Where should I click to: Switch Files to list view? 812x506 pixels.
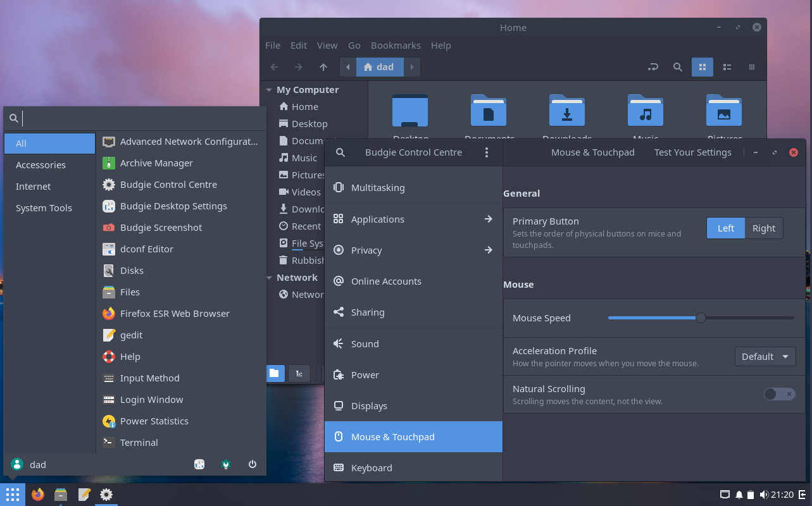[x=727, y=67]
